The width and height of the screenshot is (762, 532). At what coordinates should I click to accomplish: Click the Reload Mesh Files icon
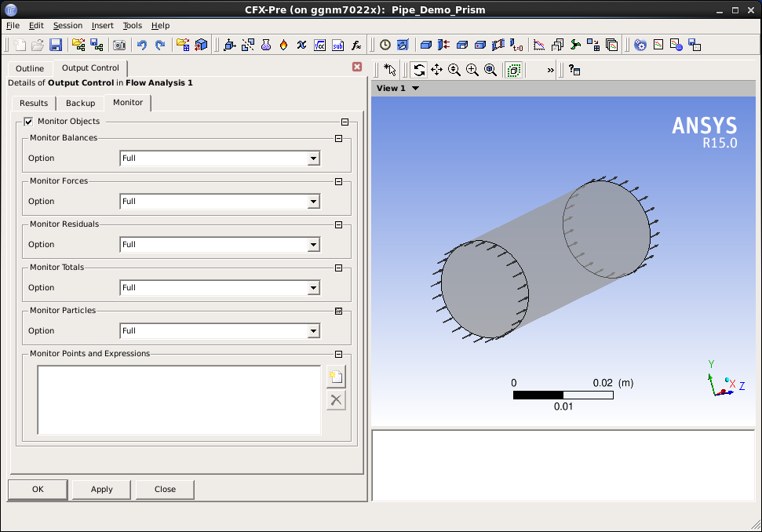(x=183, y=46)
